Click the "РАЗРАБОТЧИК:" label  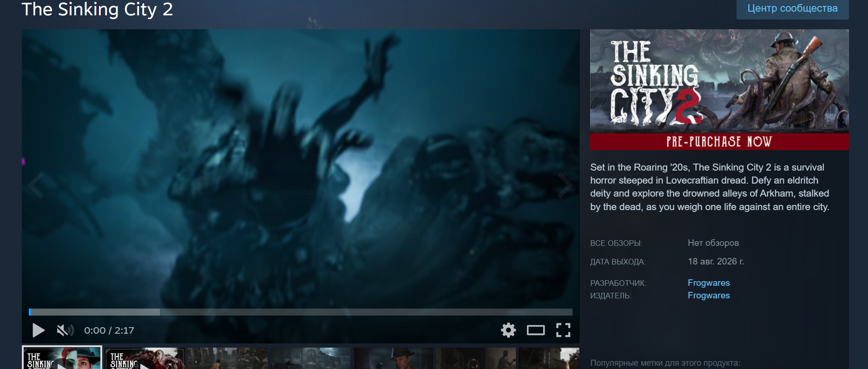click(618, 283)
